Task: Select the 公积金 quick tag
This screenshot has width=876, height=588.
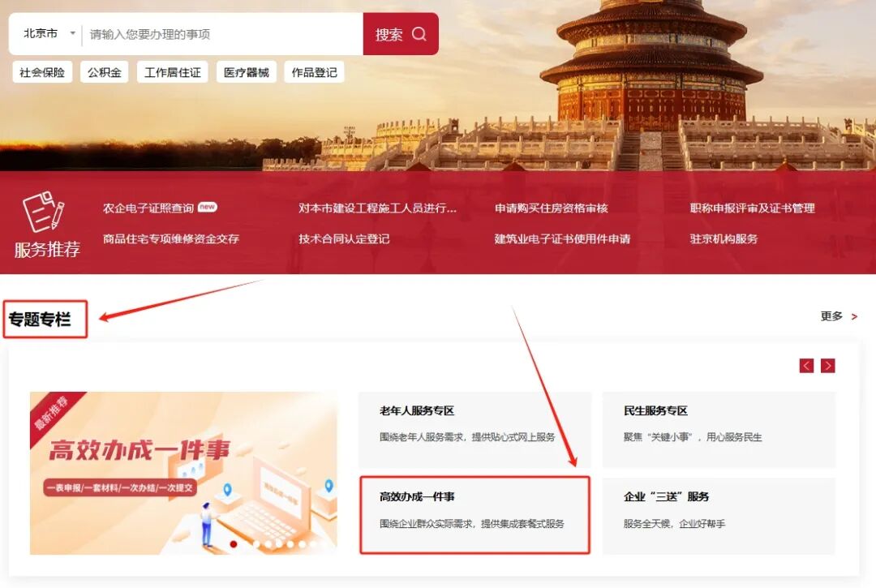Action: pos(105,72)
